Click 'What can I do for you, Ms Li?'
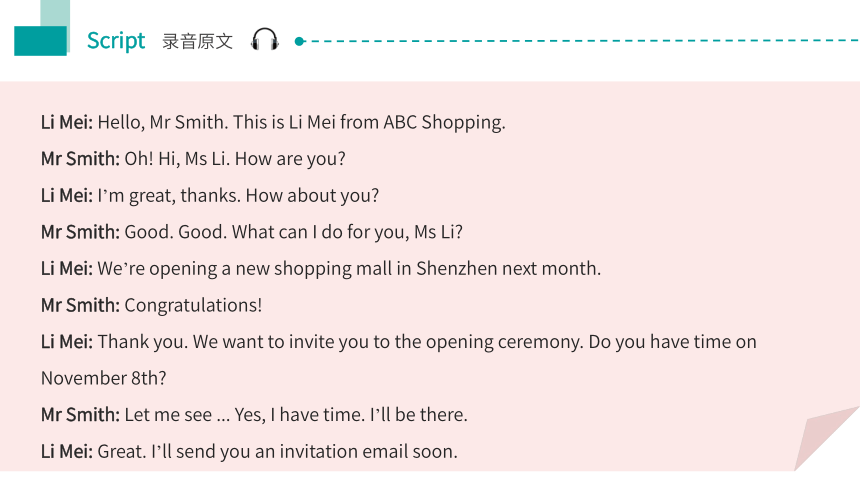 pos(347,232)
